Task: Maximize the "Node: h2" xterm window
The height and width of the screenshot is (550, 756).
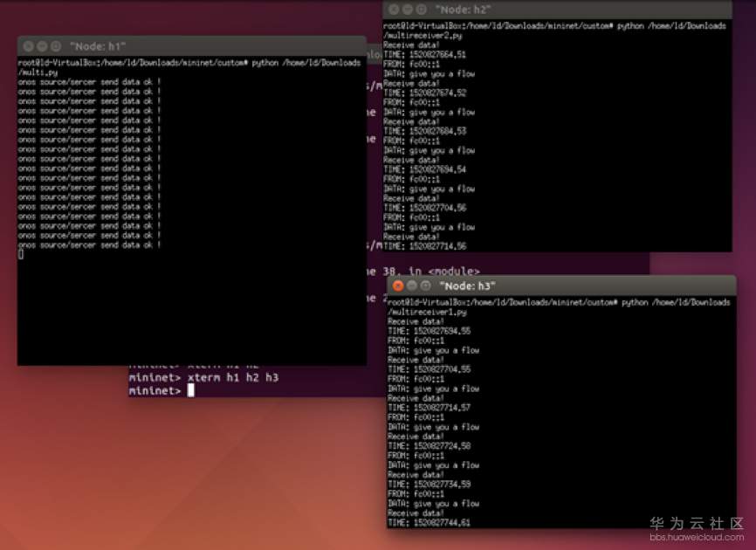Action: 421,10
